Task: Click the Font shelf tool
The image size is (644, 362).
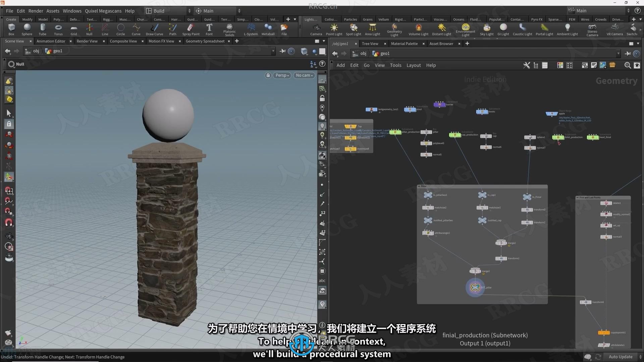Action: tap(209, 29)
